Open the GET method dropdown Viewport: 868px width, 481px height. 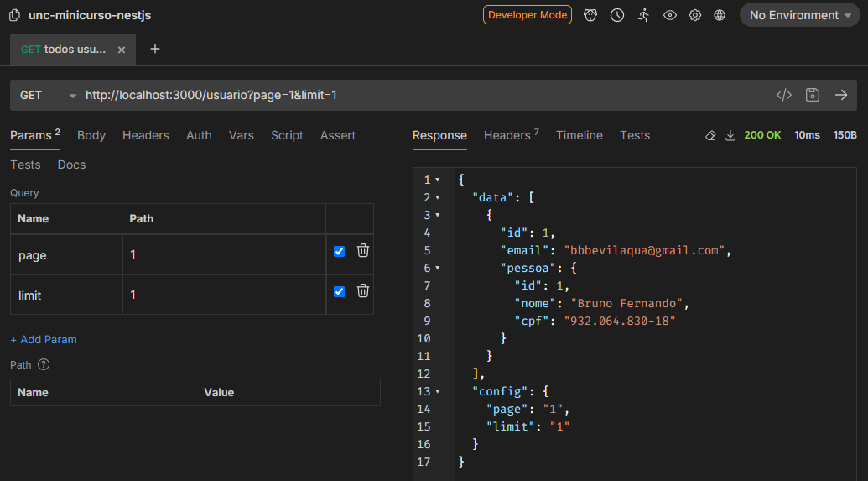[x=48, y=96]
